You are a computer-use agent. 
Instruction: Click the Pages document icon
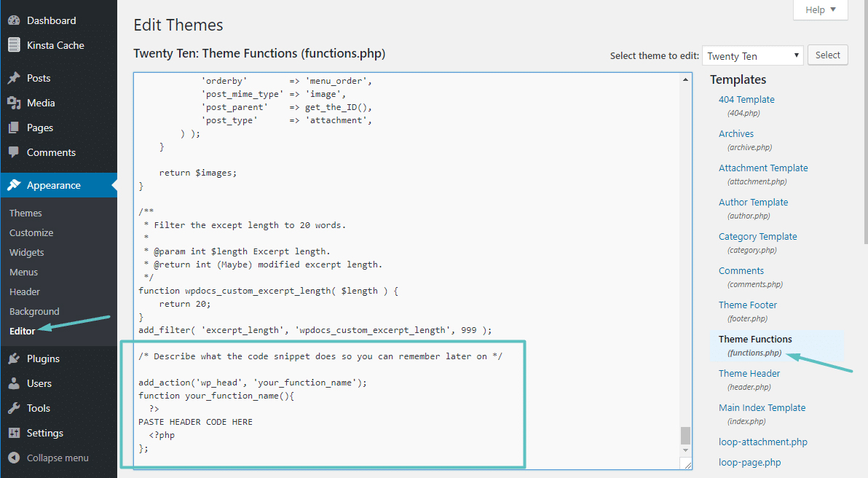pos(14,128)
